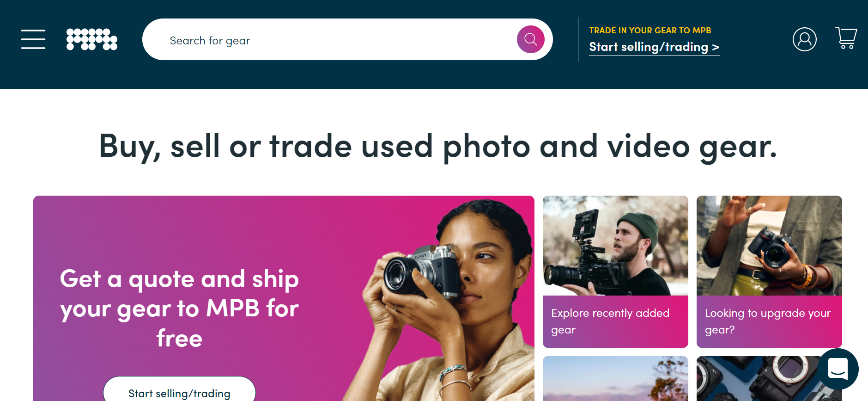Open the Looking to upgrade your gear card
868x401 pixels.
click(x=769, y=271)
